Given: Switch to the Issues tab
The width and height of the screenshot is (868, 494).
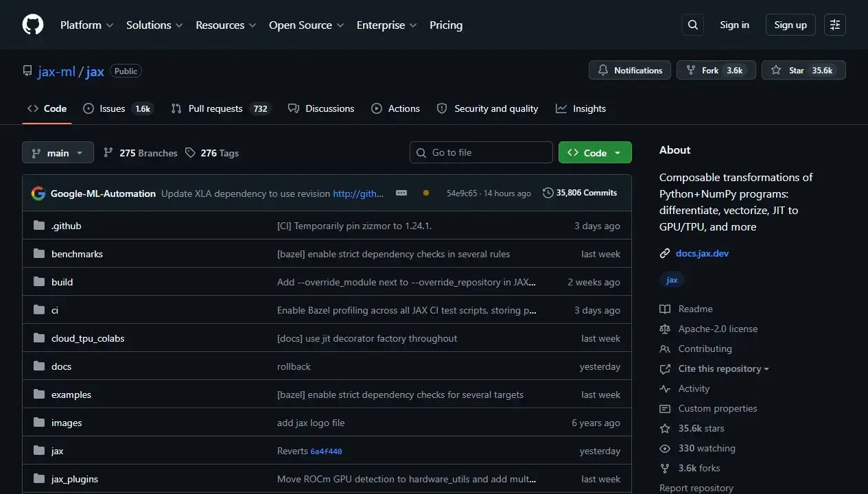Looking at the screenshot, I should (x=118, y=108).
